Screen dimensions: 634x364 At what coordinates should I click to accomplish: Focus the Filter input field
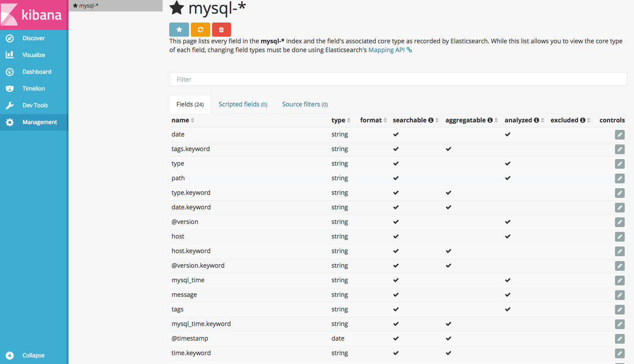pyautogui.click(x=398, y=80)
